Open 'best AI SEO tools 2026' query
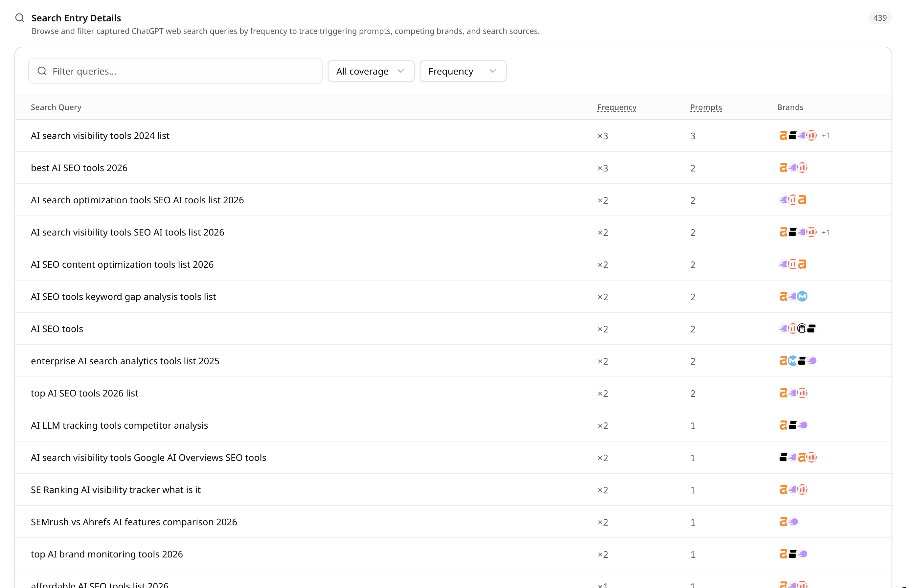This screenshot has height=588, width=906. coord(79,168)
